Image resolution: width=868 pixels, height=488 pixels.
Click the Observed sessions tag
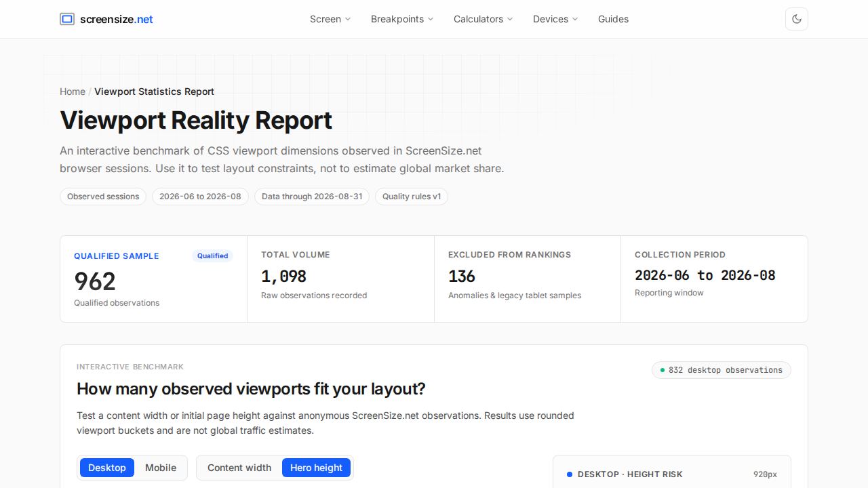[103, 197]
